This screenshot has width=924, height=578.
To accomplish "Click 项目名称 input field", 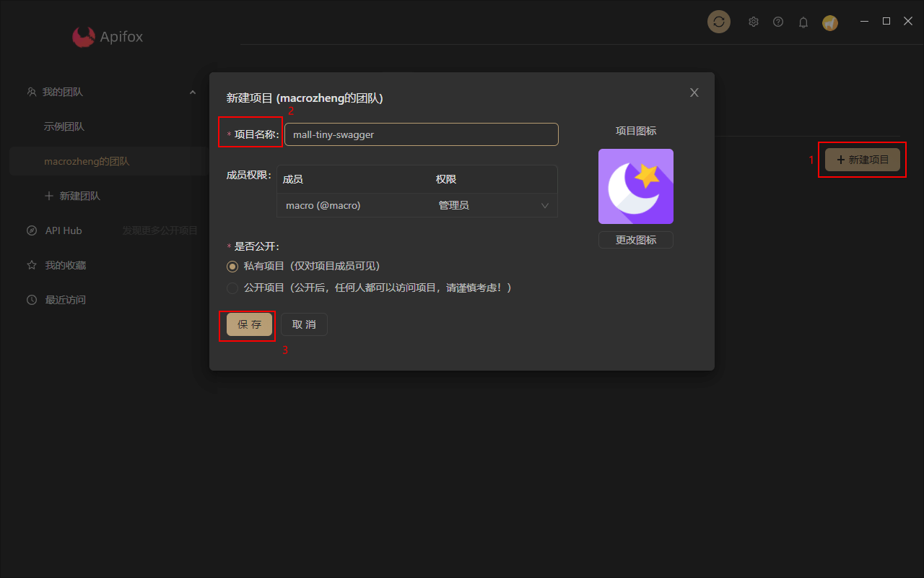I will [422, 134].
